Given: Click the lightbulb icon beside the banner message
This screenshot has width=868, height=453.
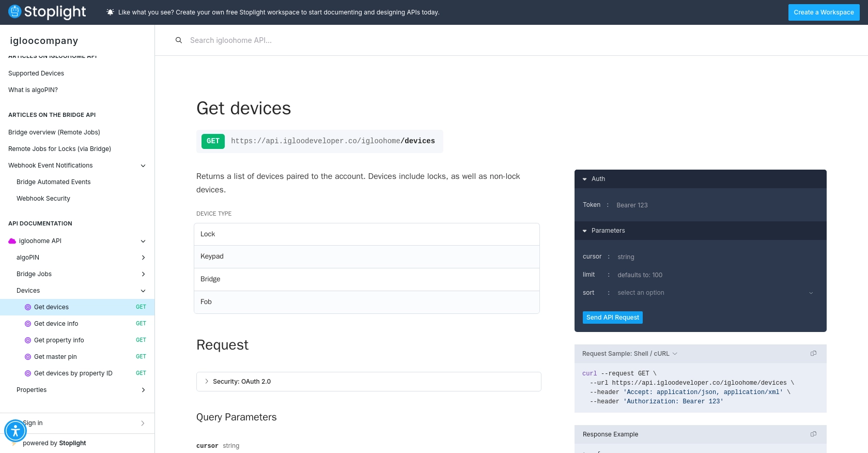Looking at the screenshot, I should tap(110, 12).
